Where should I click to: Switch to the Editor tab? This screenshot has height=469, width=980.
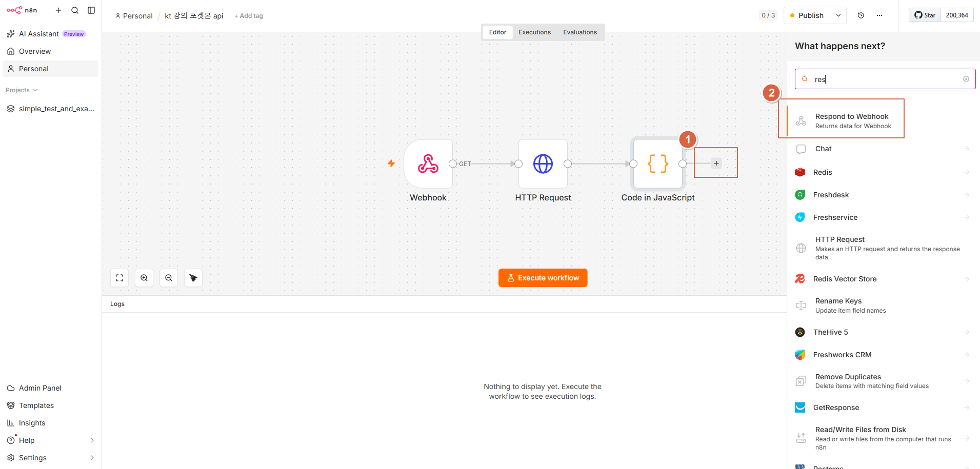point(497,32)
